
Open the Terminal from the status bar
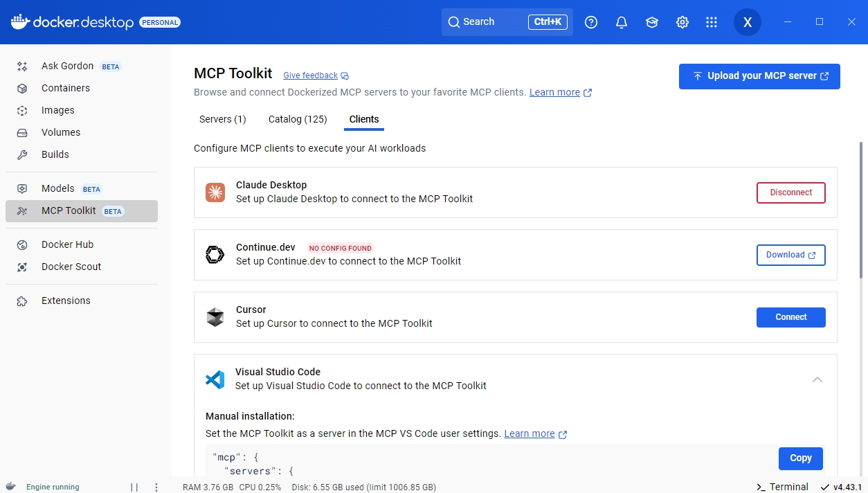(782, 487)
